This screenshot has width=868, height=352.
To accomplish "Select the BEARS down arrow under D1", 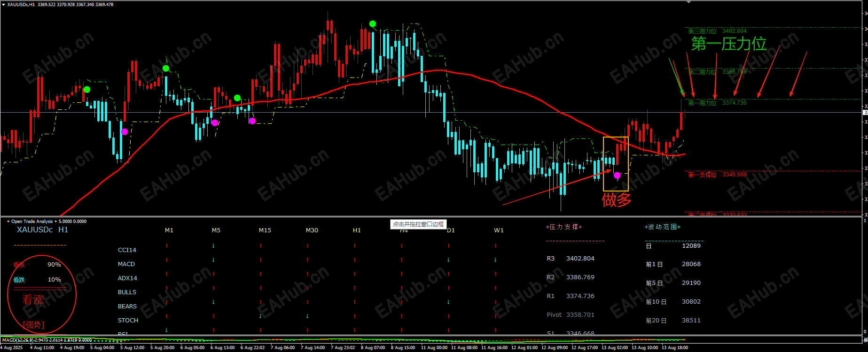I will [x=448, y=302].
